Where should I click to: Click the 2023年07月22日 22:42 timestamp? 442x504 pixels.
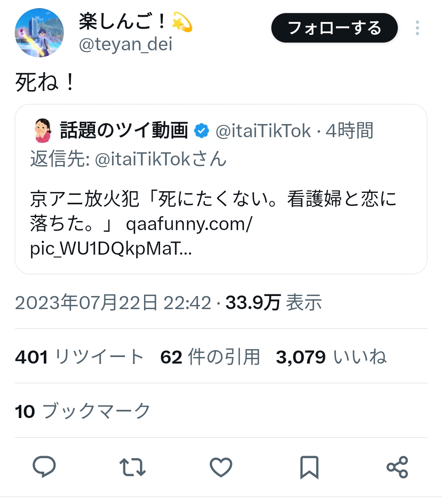[x=113, y=303]
